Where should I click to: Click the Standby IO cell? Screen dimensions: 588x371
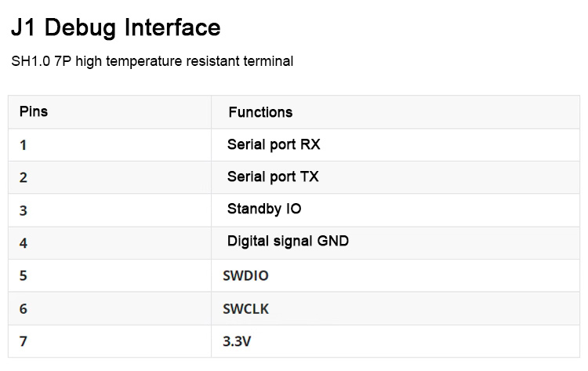click(396, 210)
